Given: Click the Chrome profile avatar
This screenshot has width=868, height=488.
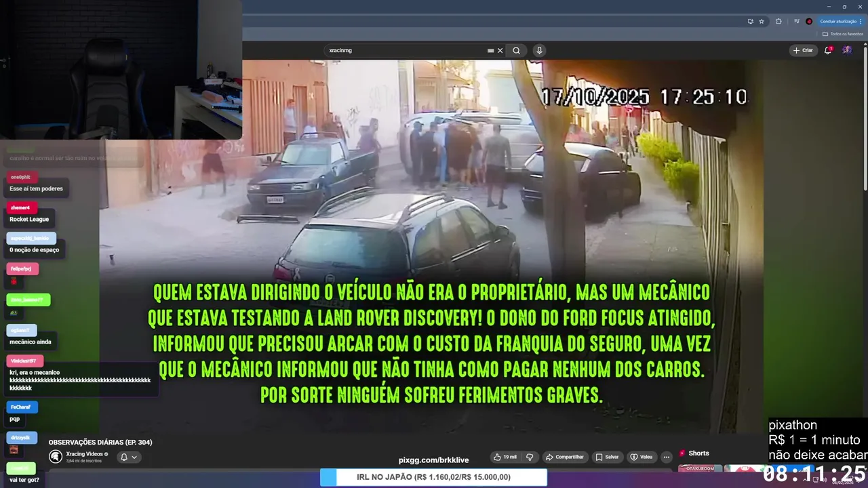Looking at the screenshot, I should click(x=809, y=21).
